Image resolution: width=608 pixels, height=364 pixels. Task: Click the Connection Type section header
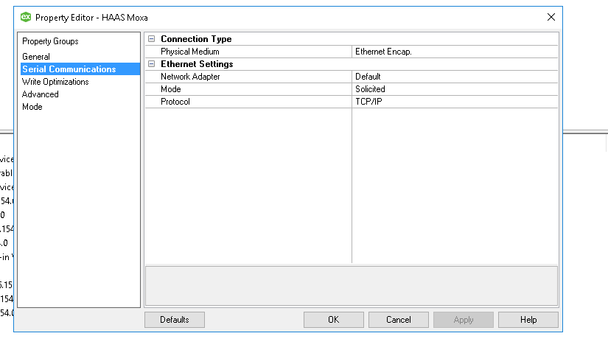196,39
